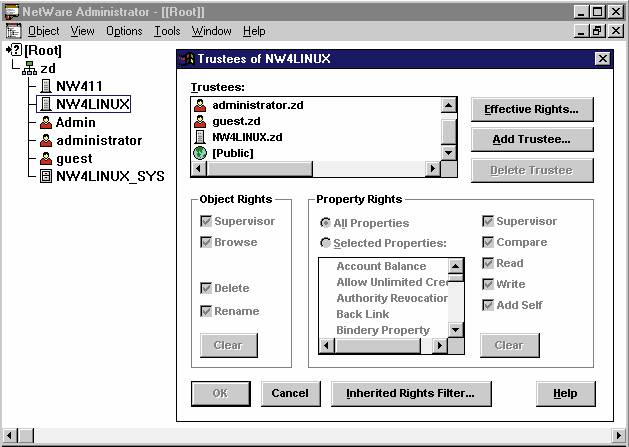629x447 pixels.
Task: Click the Effective Rights button
Action: (532, 109)
